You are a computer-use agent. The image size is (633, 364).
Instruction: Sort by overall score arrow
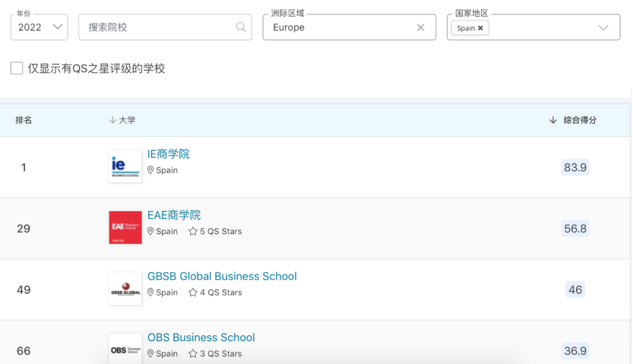pos(553,120)
